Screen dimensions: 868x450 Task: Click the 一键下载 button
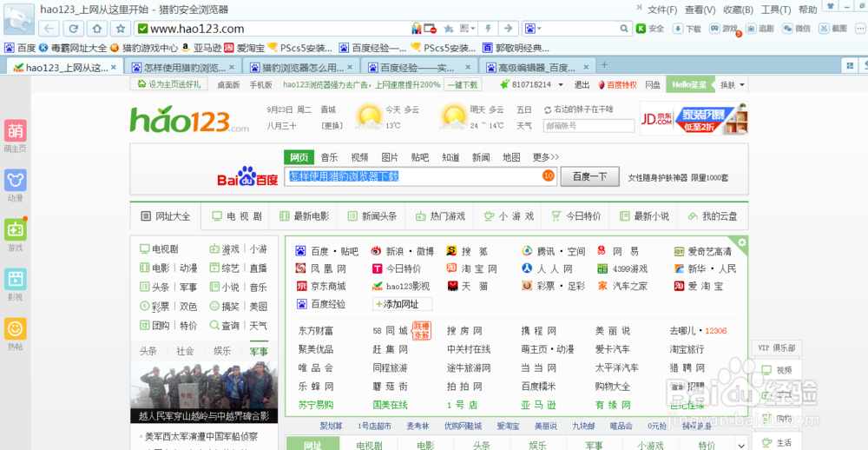point(463,85)
